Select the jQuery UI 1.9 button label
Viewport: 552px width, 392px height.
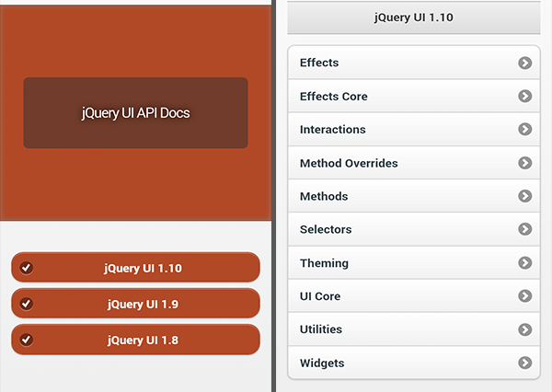143,305
